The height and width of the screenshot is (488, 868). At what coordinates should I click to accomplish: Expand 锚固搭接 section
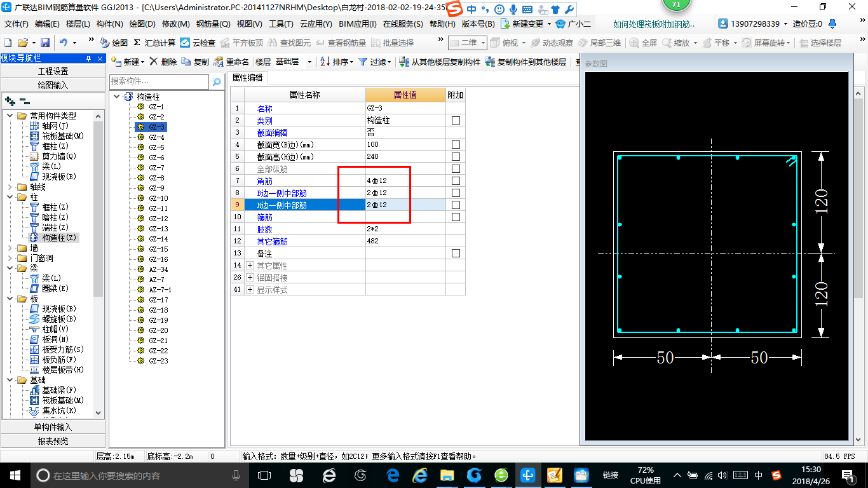250,278
